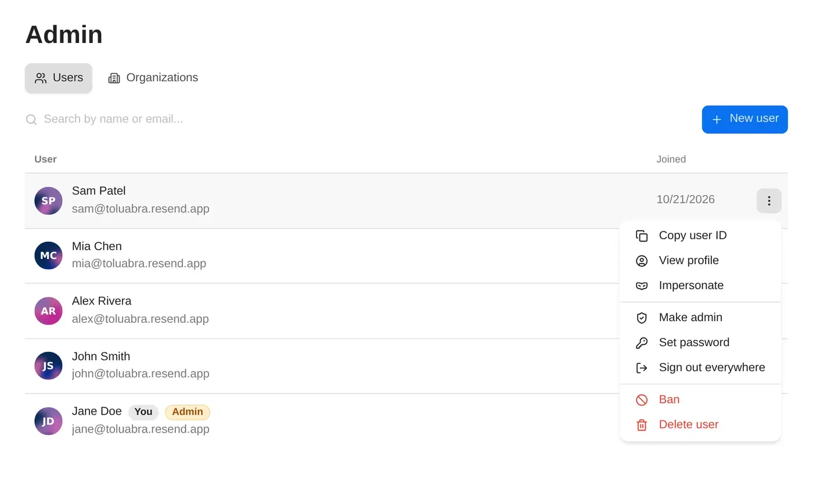Click the Alex Rivera name
Image resolution: width=813 pixels, height=504 pixels.
(102, 301)
